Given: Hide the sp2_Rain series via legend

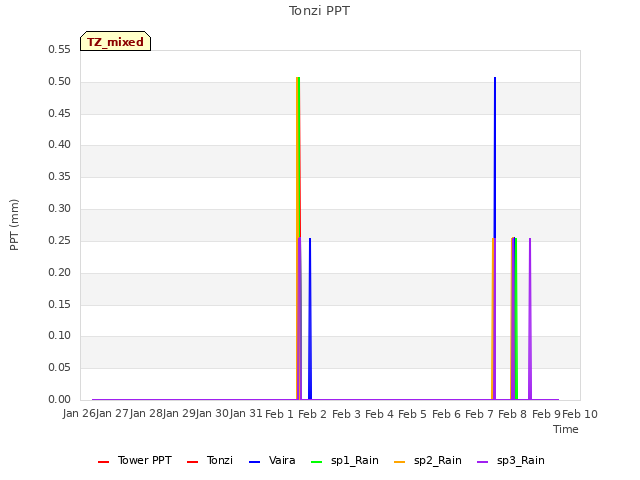Looking at the screenshot, I should click(428, 460).
